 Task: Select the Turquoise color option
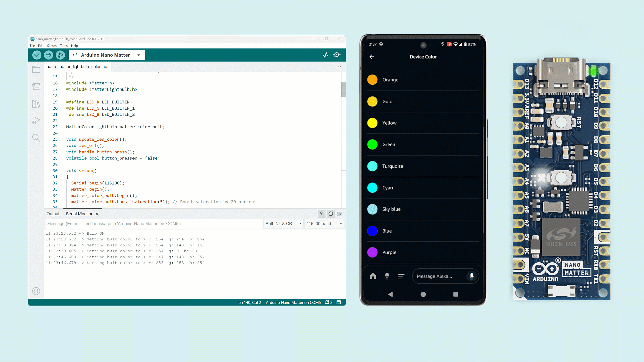pos(392,166)
